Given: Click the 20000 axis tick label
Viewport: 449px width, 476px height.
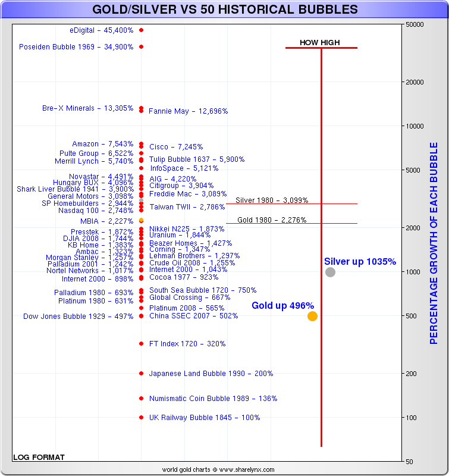Looking at the screenshot, I should 415,82.
